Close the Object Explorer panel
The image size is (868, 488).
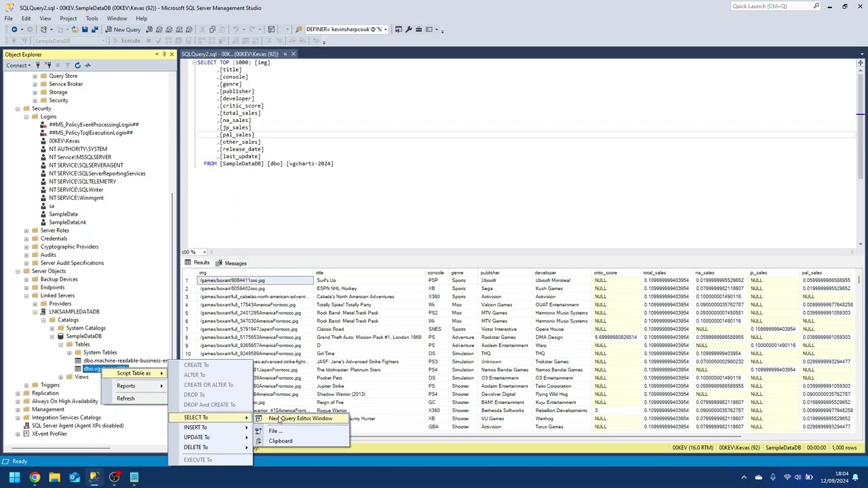(171, 54)
